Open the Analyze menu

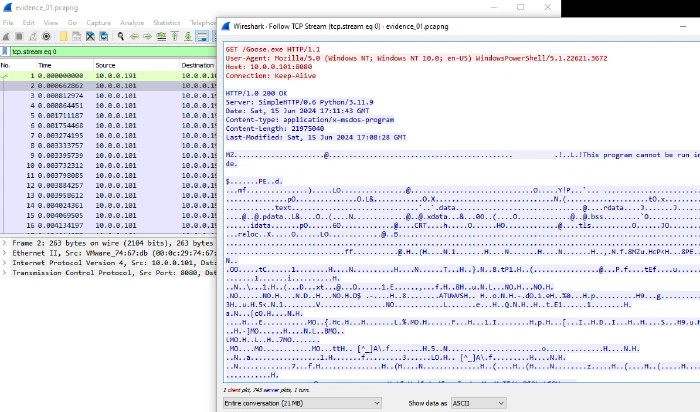(x=132, y=22)
